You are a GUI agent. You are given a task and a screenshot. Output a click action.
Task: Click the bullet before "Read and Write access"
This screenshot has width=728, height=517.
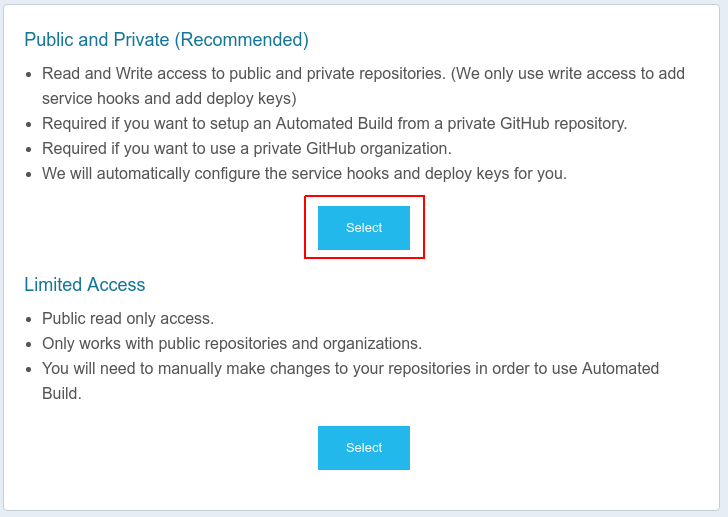(31, 75)
